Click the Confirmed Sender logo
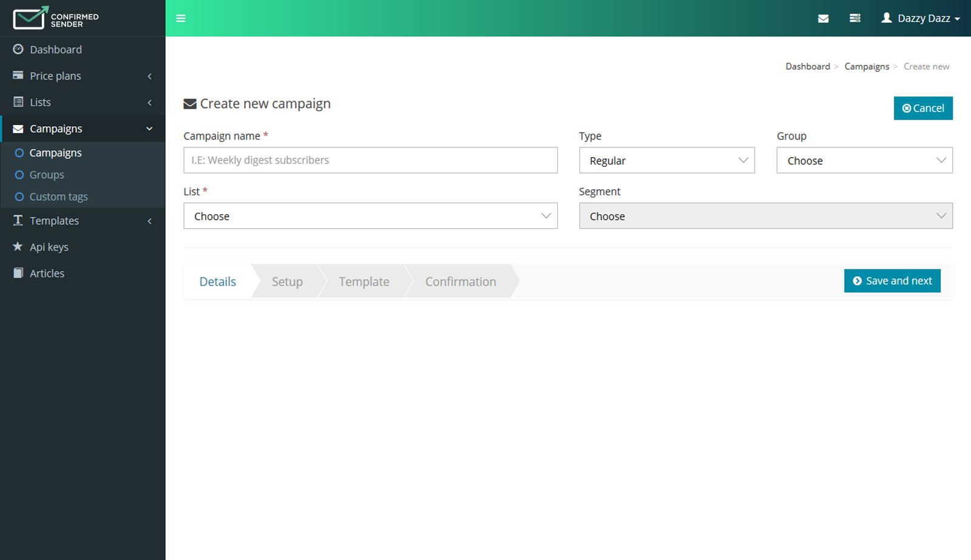The height and width of the screenshot is (560, 971). [x=56, y=18]
